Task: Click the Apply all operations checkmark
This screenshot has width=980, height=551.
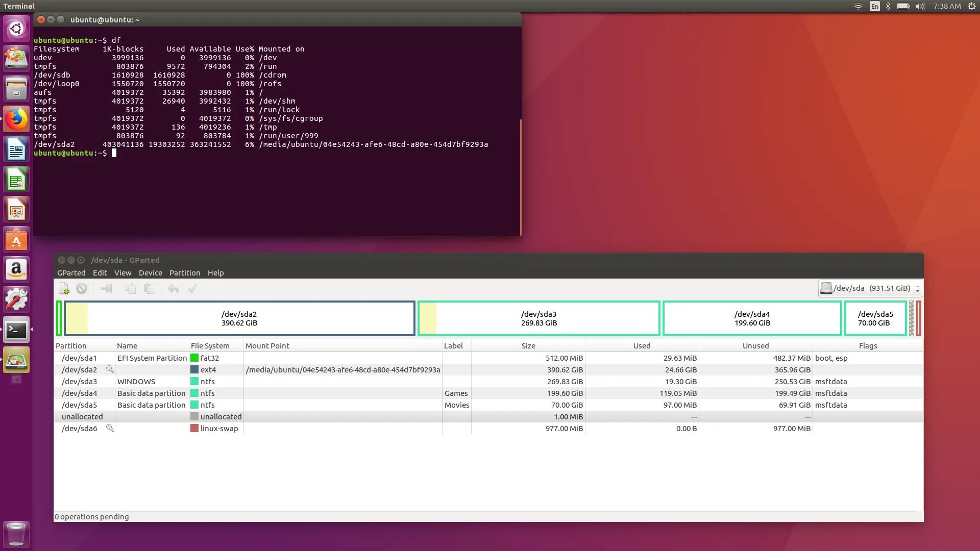Action: pos(192,289)
